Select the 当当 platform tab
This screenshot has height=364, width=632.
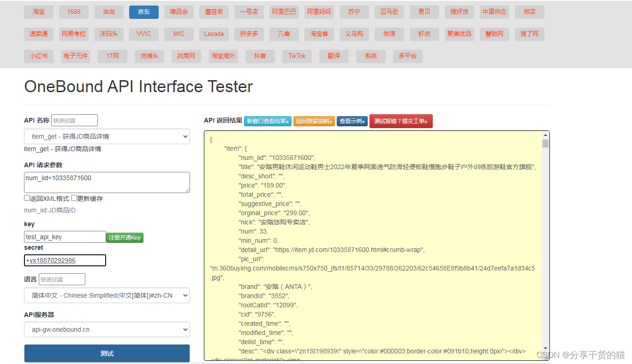(109, 12)
